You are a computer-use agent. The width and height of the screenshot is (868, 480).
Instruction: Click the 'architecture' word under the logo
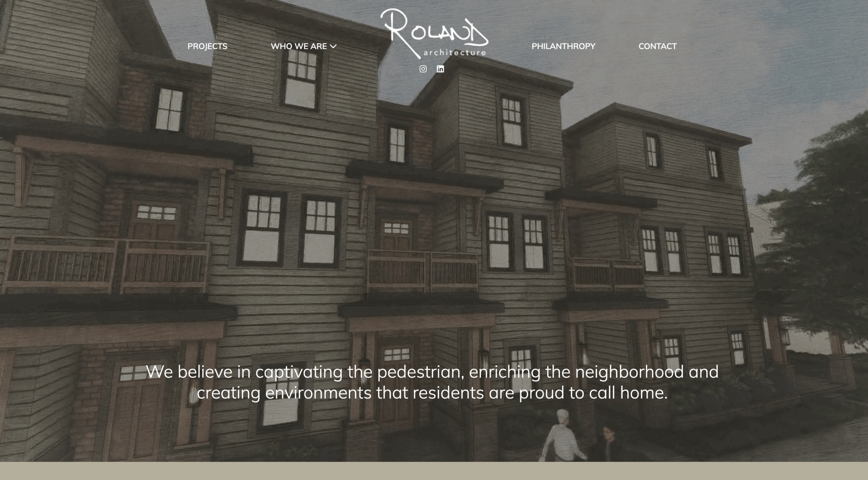pyautogui.click(x=454, y=53)
